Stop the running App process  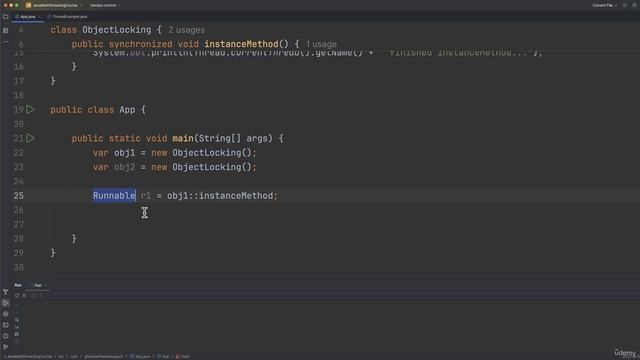pos(24,296)
